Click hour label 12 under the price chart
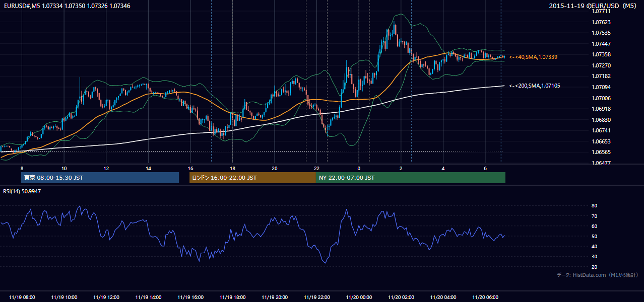This screenshot has height=302, width=644. coord(106,168)
